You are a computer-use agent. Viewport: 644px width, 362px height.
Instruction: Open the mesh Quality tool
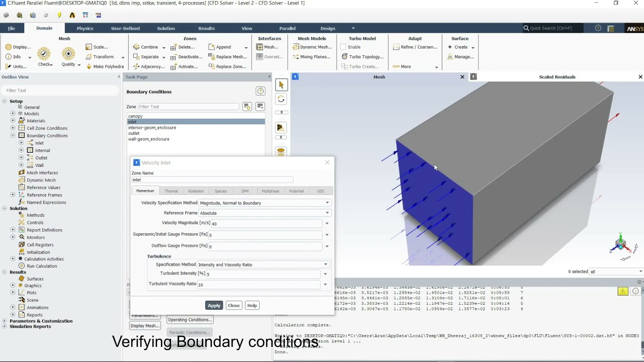click(x=69, y=56)
